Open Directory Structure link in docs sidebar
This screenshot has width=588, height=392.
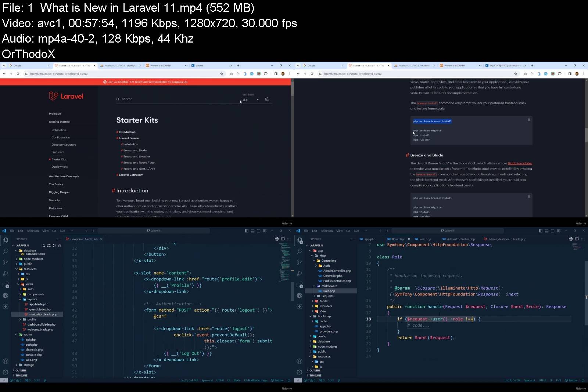point(64,145)
